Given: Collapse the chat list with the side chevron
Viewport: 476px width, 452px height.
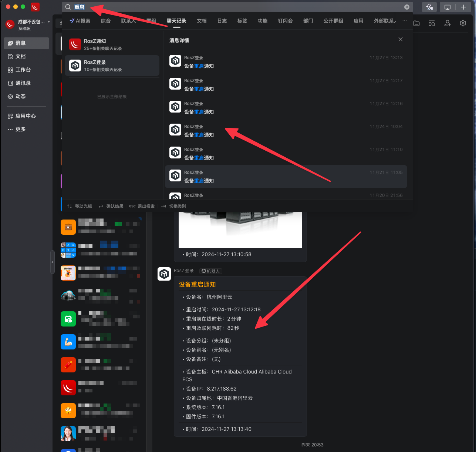Looking at the screenshot, I should 53,262.
